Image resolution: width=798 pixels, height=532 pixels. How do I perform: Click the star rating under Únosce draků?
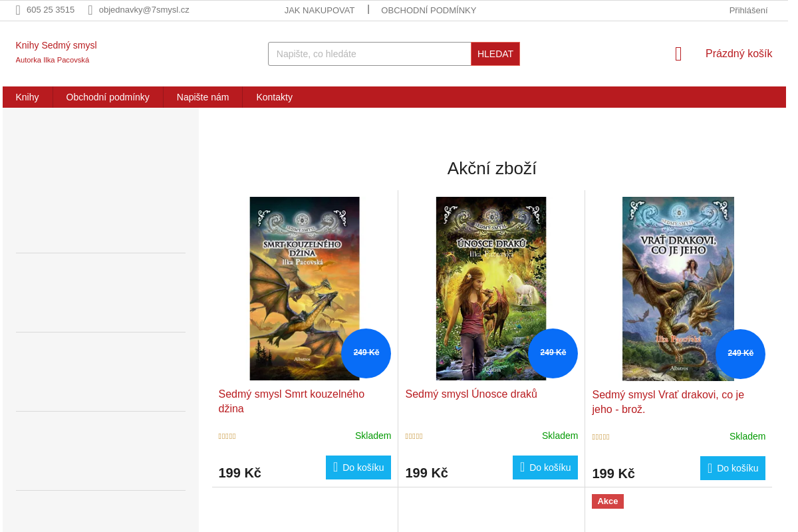tap(414, 437)
